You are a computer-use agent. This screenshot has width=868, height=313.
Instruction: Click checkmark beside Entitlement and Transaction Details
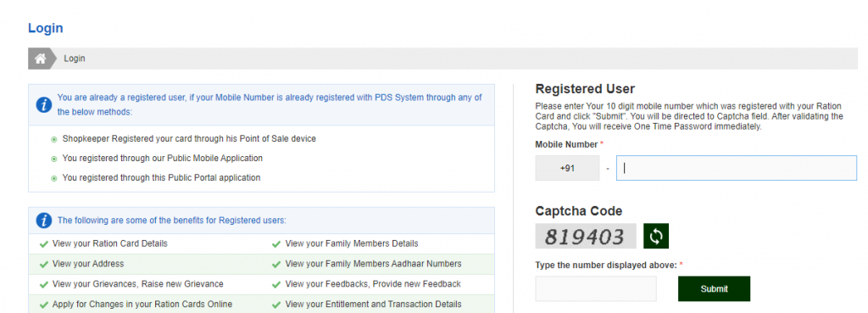276,305
